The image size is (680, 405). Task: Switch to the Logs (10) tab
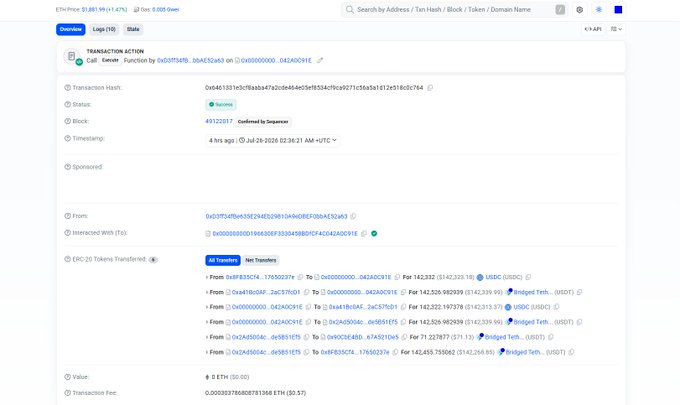click(104, 29)
